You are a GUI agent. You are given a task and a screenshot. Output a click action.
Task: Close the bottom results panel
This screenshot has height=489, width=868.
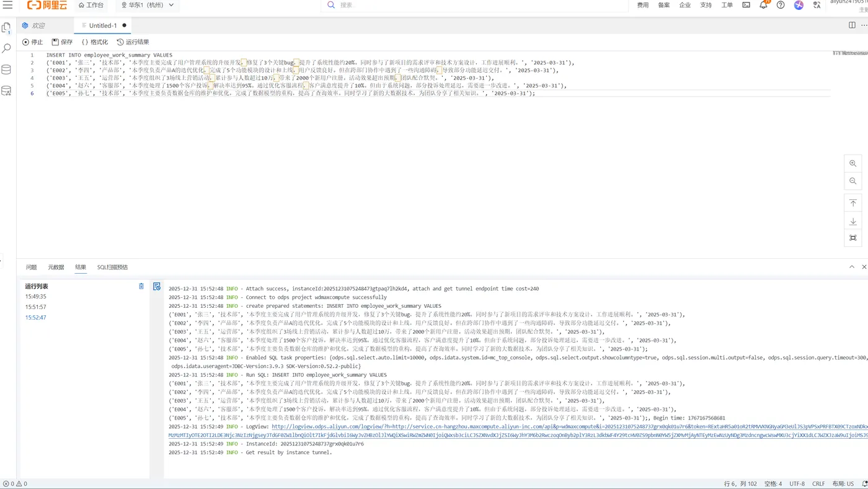864,267
